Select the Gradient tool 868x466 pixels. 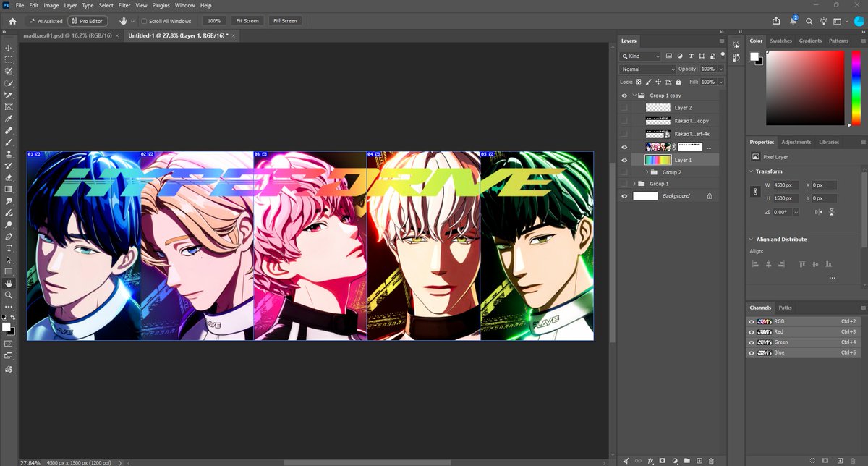[x=9, y=190]
